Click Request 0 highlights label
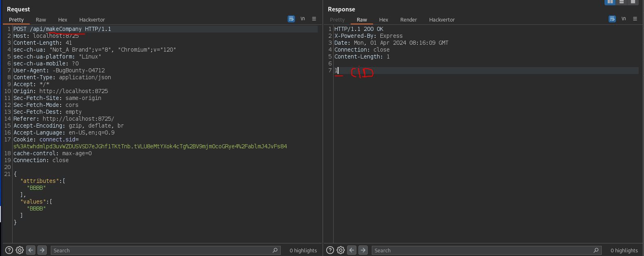This screenshot has width=644, height=256. pos(303,250)
